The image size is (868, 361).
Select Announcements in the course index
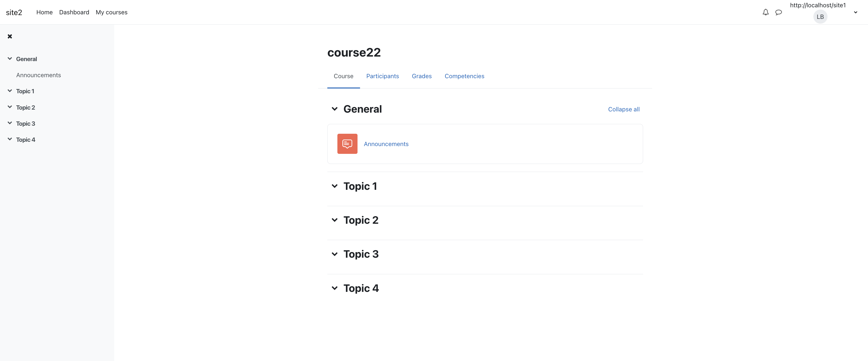pyautogui.click(x=38, y=75)
